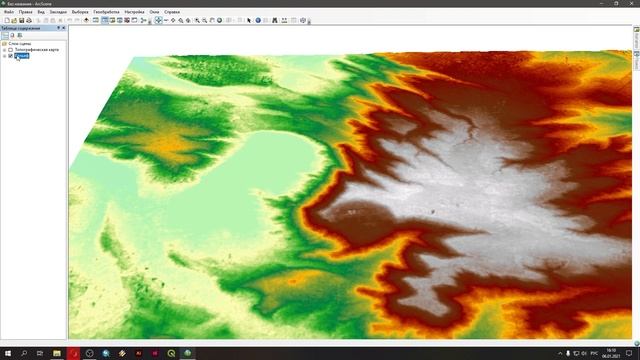Open Windows taskbar search
Image resolution: width=640 pixels, height=360 pixels.
[x=24, y=353]
